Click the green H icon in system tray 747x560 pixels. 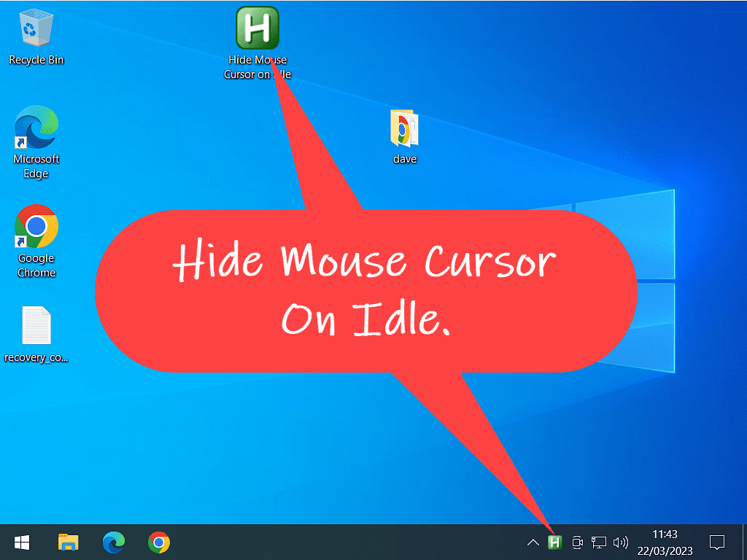tap(555, 542)
